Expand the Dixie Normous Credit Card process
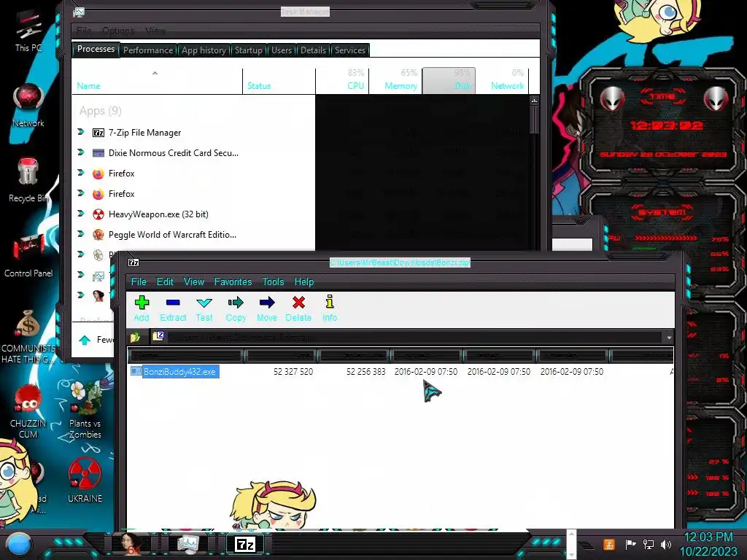Viewport: 747px width, 560px height. (81, 152)
